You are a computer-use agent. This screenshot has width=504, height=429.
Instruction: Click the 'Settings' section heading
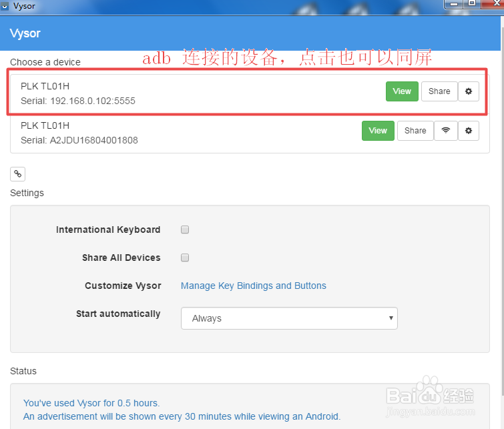coord(27,193)
